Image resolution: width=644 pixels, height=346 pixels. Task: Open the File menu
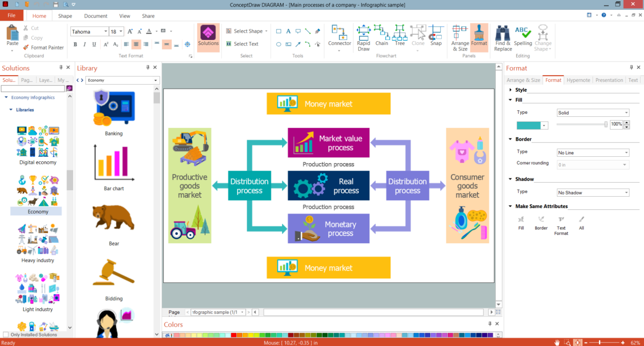click(12, 15)
